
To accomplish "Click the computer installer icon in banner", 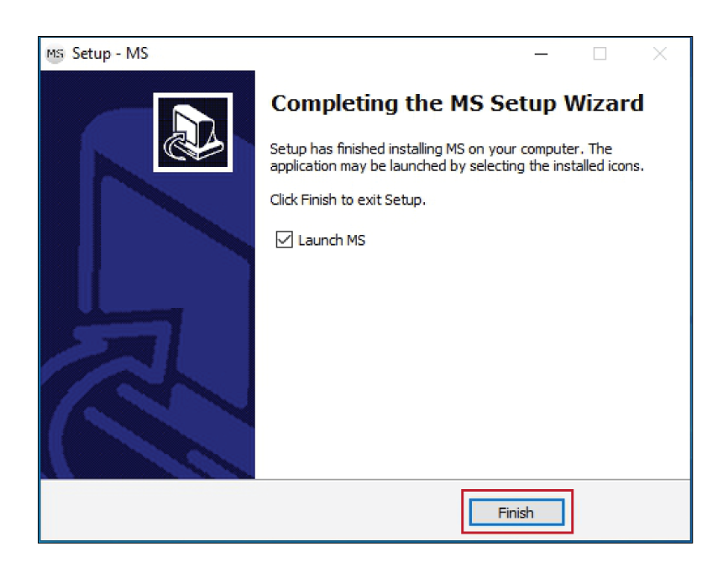I will tap(193, 133).
